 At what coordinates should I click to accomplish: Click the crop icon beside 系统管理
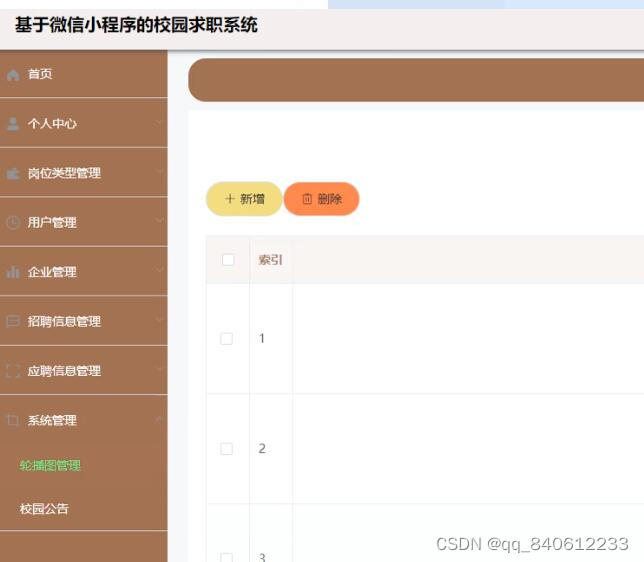pos(13,420)
